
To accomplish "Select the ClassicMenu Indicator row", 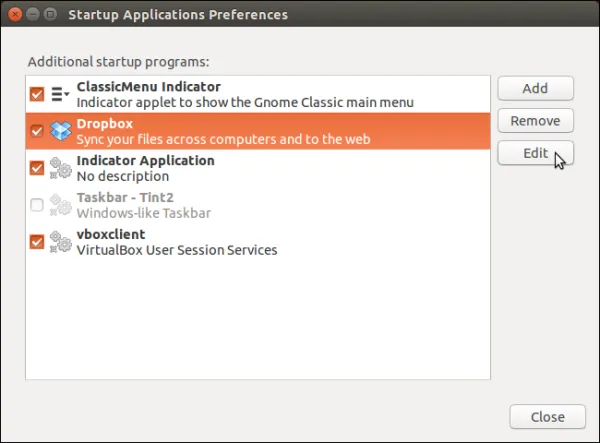I will coord(258,94).
